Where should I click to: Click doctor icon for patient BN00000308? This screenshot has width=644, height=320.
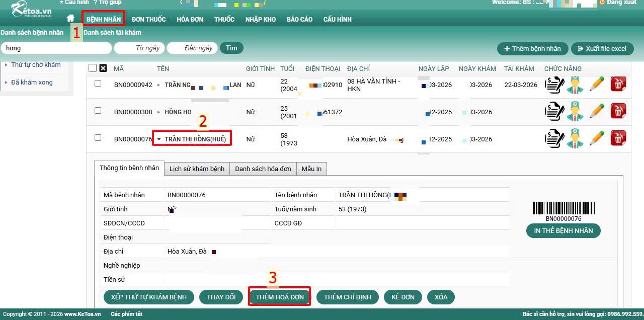[x=575, y=111]
